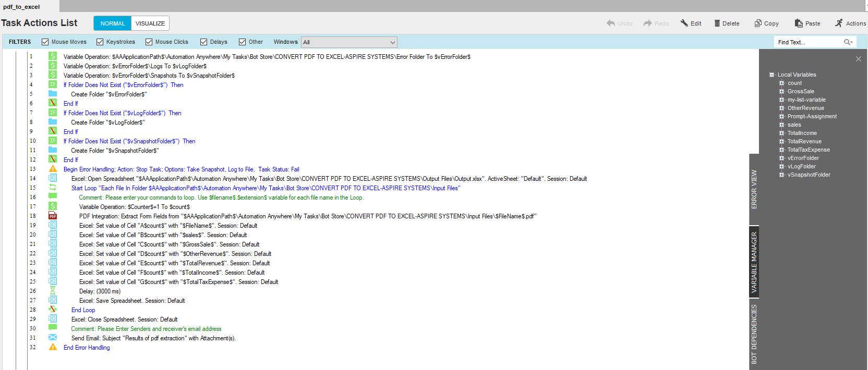868x370 pixels.
Task: Select the Send Email envelope icon
Action: (x=53, y=338)
